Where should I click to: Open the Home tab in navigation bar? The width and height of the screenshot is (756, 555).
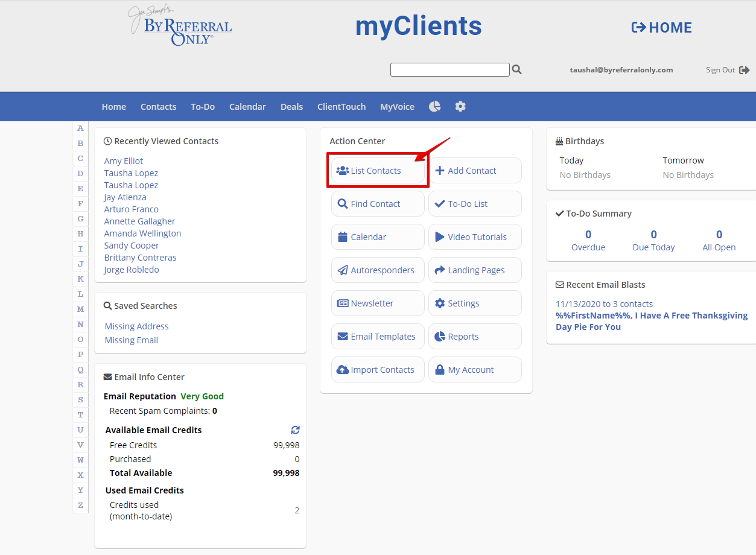114,107
